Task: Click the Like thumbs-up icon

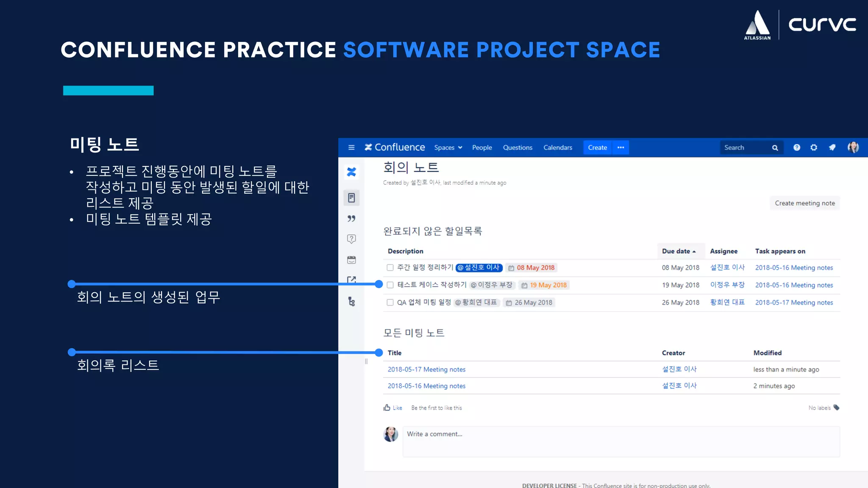Action: pyautogui.click(x=387, y=408)
